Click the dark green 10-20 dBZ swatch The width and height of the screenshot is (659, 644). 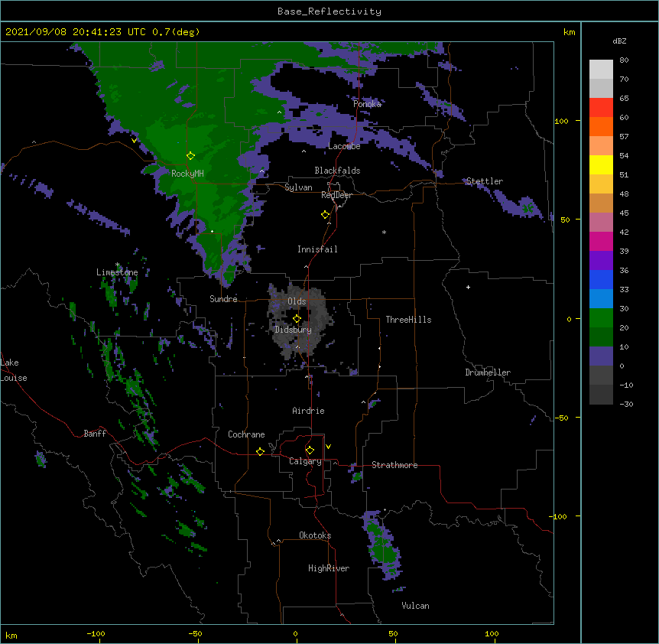pos(601,337)
